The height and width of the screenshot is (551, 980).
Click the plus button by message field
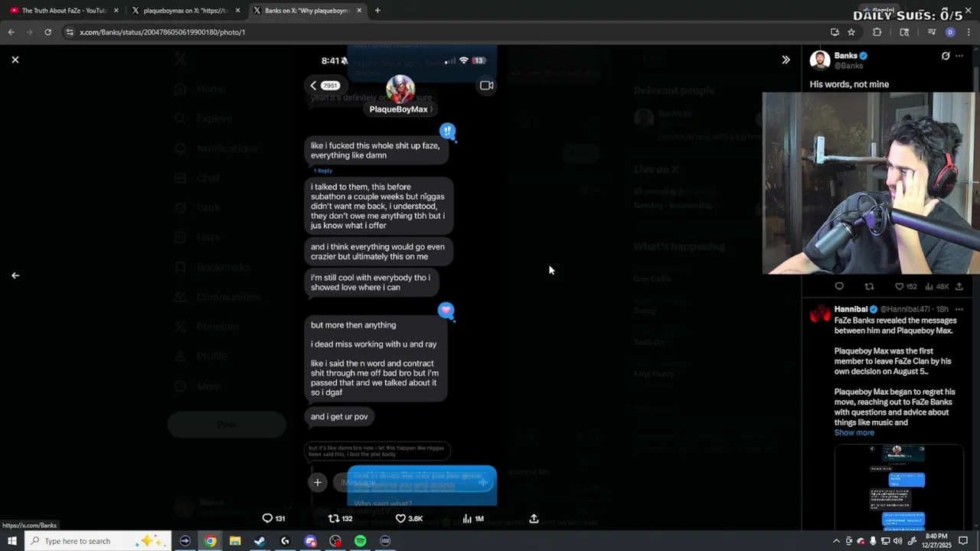[x=317, y=482]
